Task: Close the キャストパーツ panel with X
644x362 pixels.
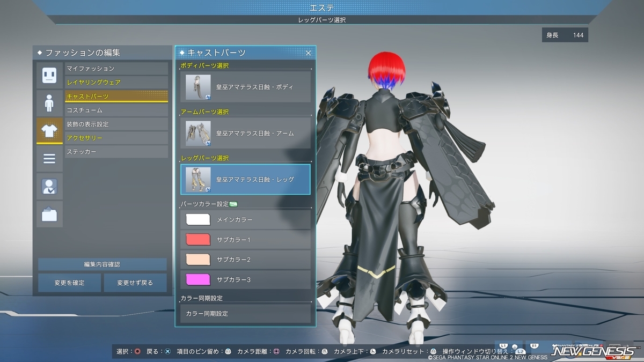Action: (309, 53)
